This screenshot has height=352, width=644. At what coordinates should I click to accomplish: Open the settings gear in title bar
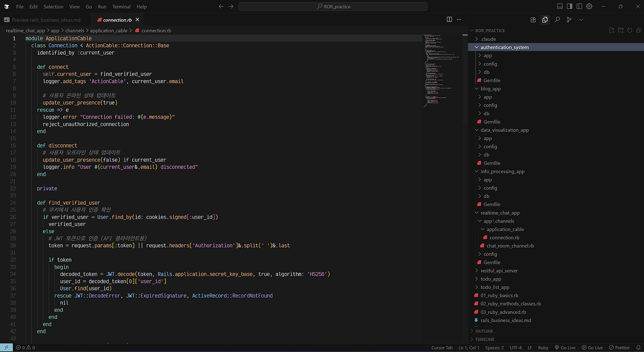[589, 7]
